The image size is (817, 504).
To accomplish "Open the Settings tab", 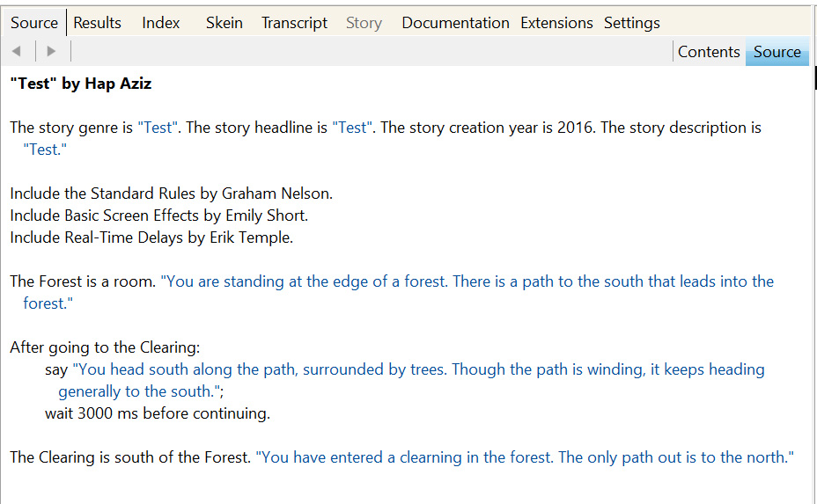I will point(631,23).
